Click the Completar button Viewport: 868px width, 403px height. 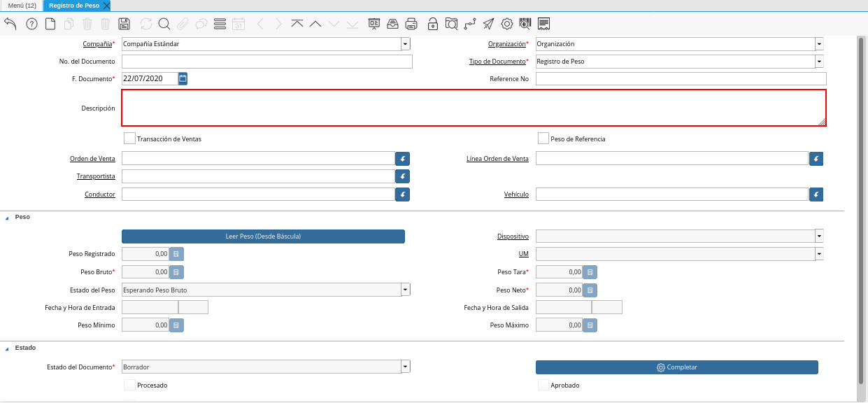(676, 367)
